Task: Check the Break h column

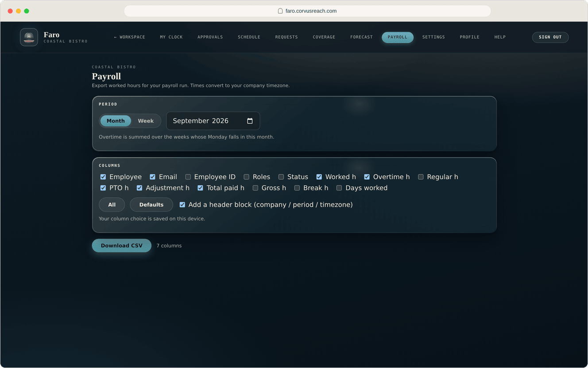Action: tap(297, 188)
